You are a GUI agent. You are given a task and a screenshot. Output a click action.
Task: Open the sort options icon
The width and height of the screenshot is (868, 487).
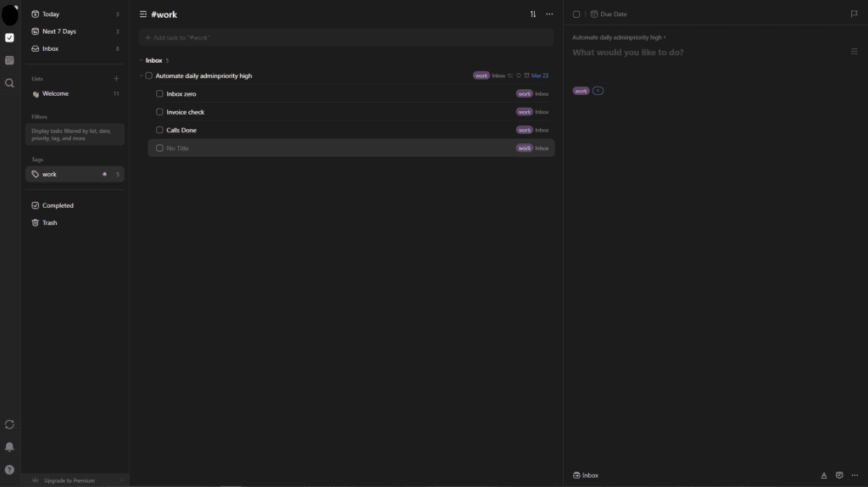(533, 14)
